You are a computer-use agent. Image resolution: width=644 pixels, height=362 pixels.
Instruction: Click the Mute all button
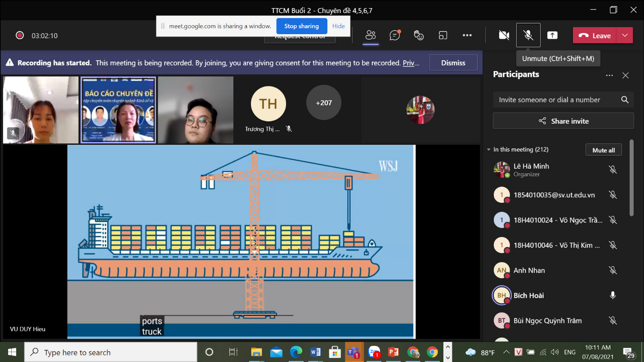603,150
